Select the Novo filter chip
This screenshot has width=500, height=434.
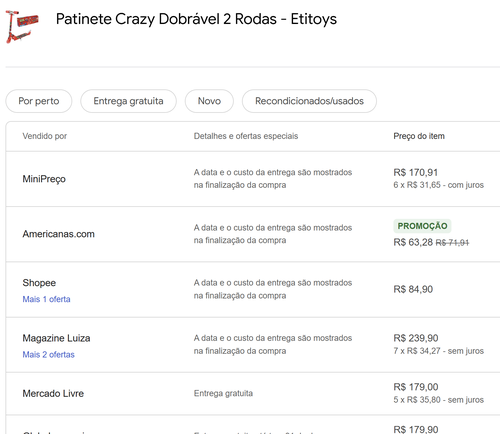point(209,101)
